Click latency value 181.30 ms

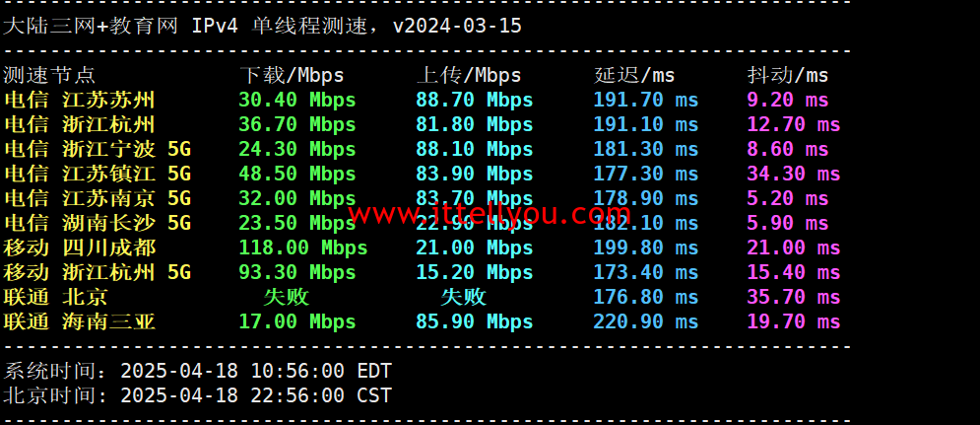pos(646,149)
